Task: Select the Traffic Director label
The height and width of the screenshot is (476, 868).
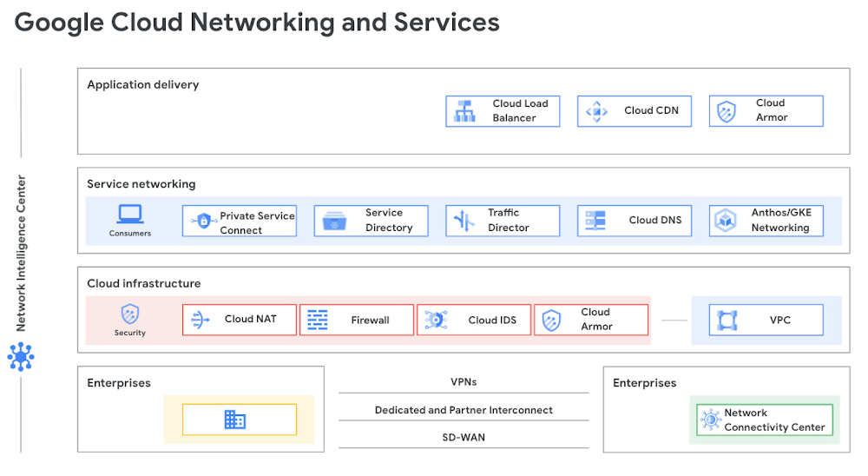Action: (x=508, y=220)
